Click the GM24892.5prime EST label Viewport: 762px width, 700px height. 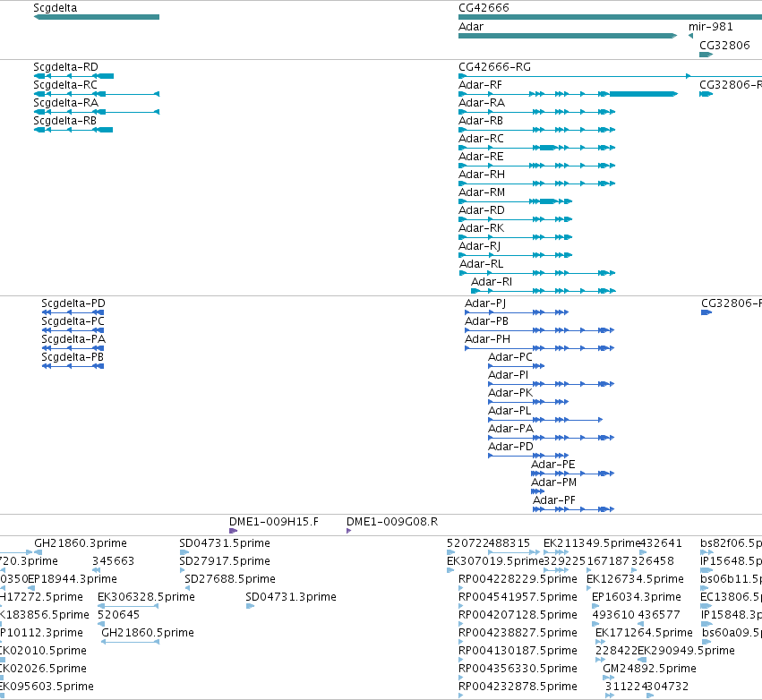649,670
